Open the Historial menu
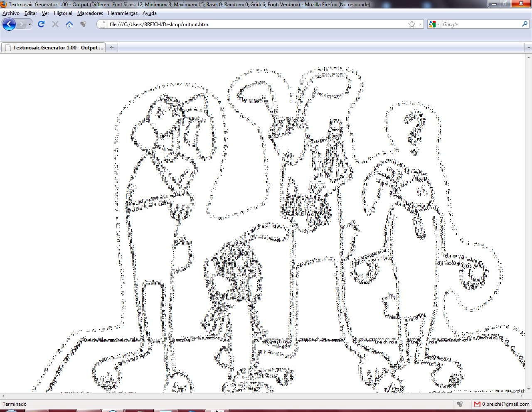532x412 pixels. coord(63,13)
